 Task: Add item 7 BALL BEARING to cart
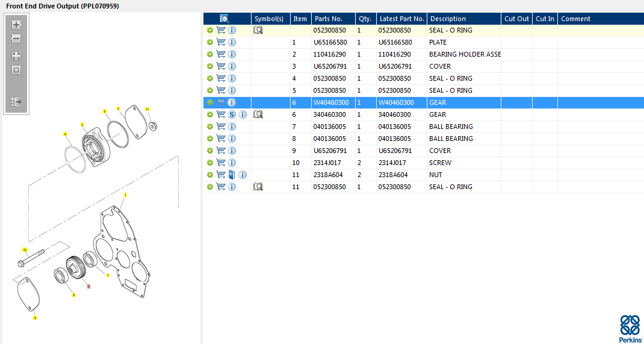(x=221, y=127)
